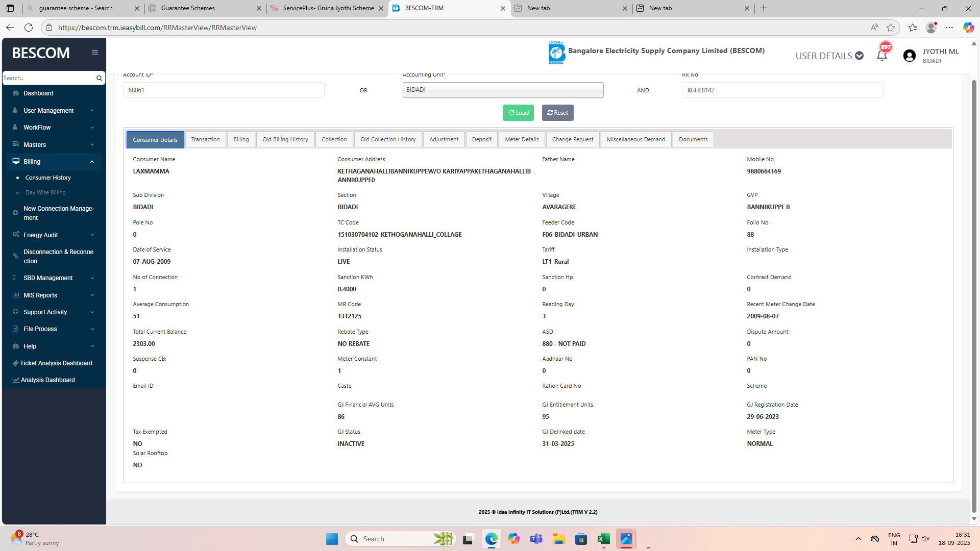Open the Old Billing History tab
This screenshot has width=980, height=551.
(x=285, y=139)
